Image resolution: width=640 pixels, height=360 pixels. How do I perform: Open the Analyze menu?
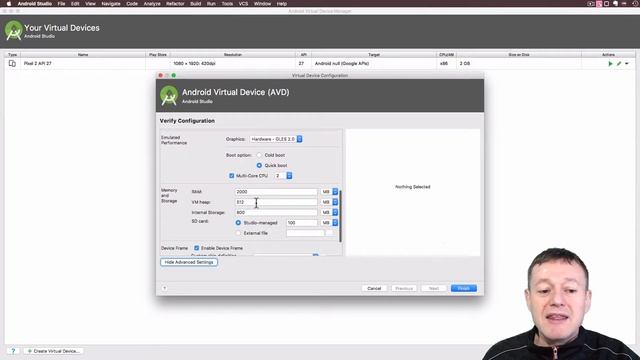[x=152, y=4]
